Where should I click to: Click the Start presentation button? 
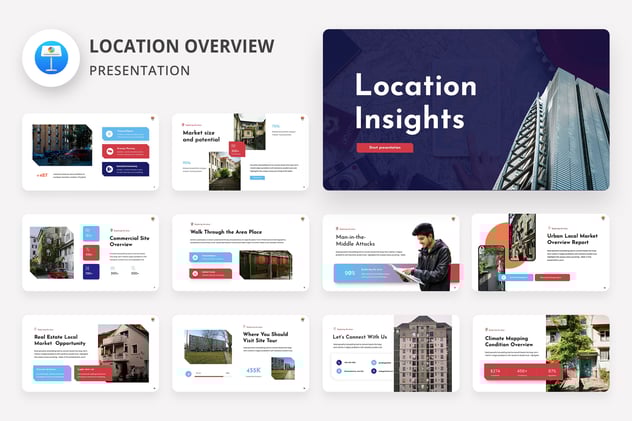coord(384,148)
